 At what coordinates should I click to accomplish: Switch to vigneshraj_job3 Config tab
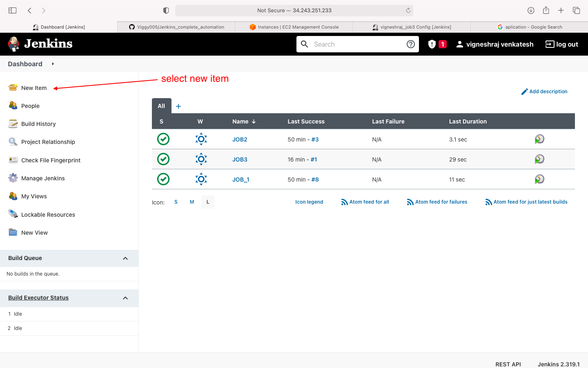pyautogui.click(x=412, y=27)
